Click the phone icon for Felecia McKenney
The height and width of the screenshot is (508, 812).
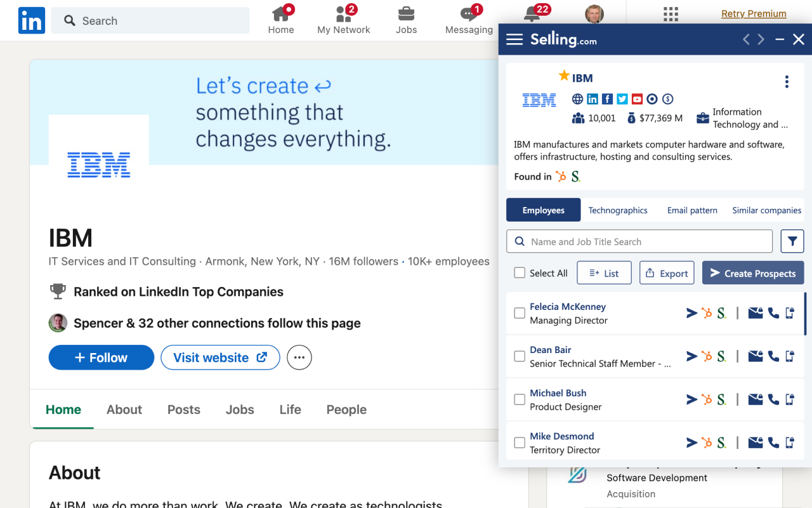(773, 313)
